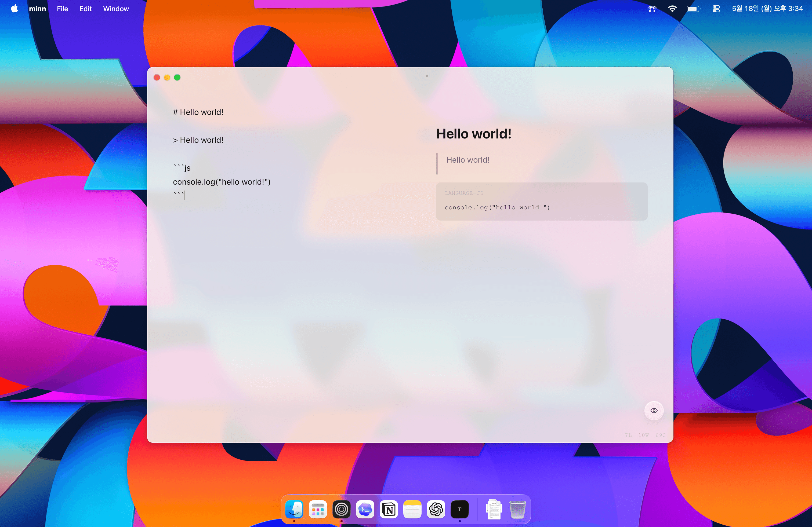Open the Window menu
This screenshot has height=527, width=812.
point(116,9)
